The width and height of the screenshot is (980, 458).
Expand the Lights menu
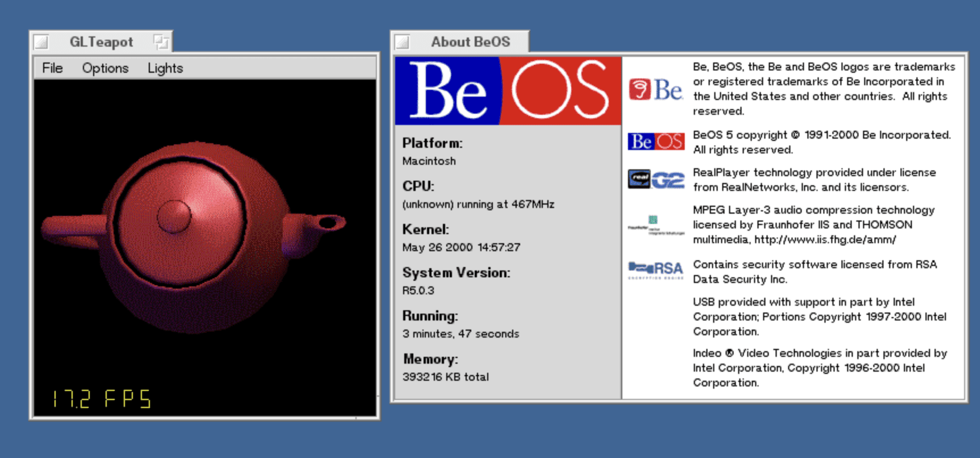pos(165,68)
